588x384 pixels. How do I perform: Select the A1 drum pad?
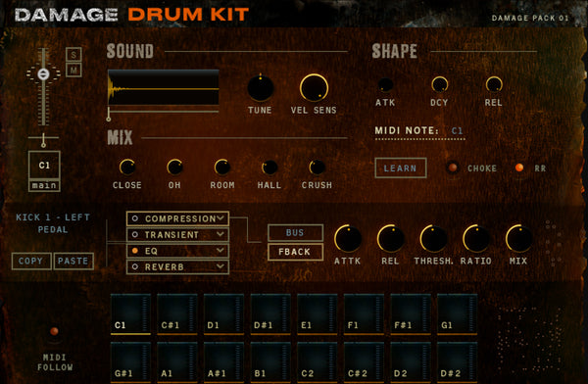click(x=177, y=362)
